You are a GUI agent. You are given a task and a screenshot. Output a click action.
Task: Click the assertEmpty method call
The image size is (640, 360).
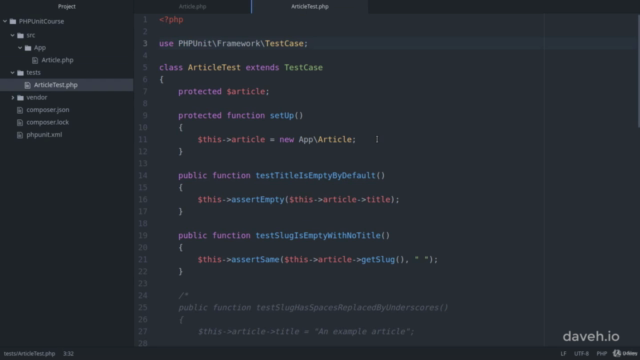click(258, 200)
